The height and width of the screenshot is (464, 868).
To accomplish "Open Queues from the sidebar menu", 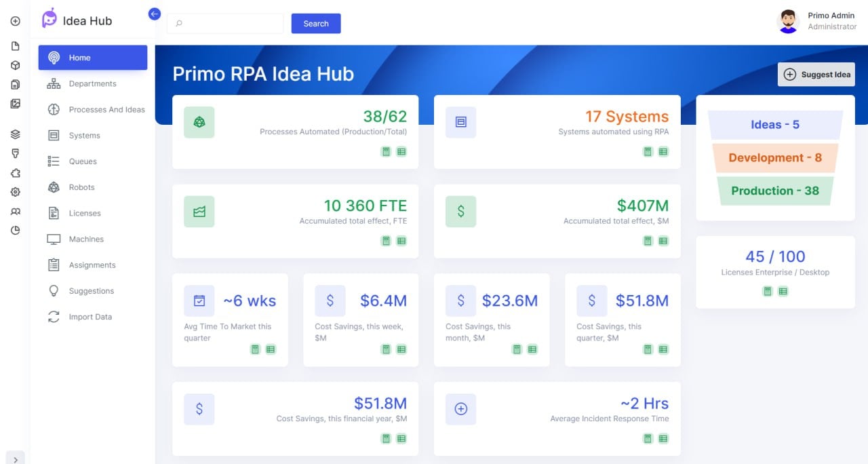I will pos(54,161).
